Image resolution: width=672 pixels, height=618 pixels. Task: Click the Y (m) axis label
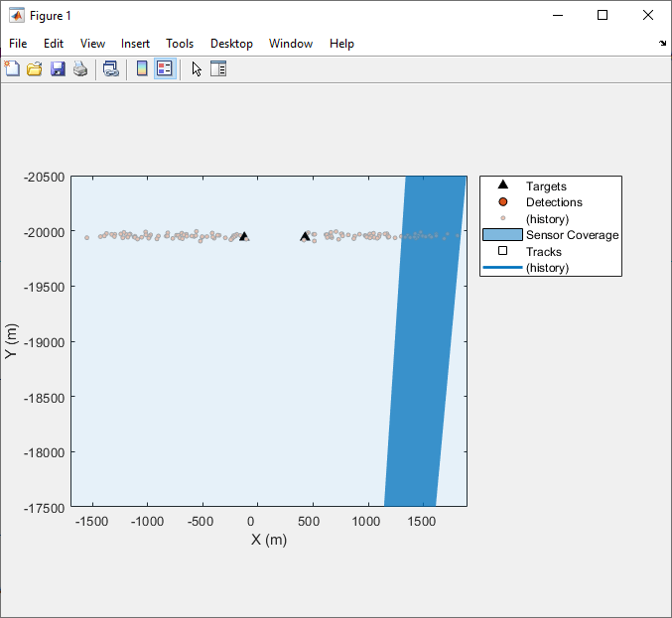coord(12,341)
